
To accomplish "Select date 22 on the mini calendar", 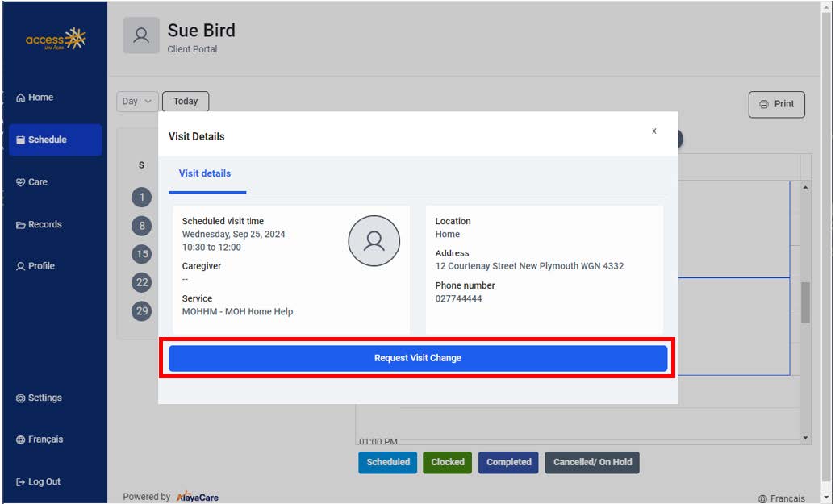I will [142, 282].
